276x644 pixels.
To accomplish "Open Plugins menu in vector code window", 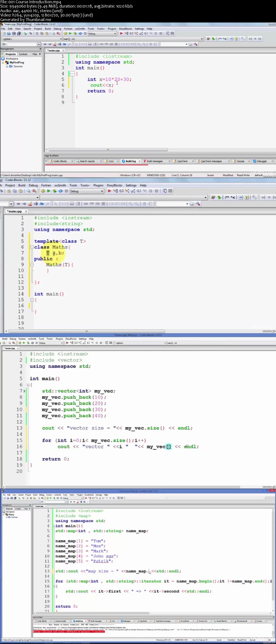I will [59, 339].
